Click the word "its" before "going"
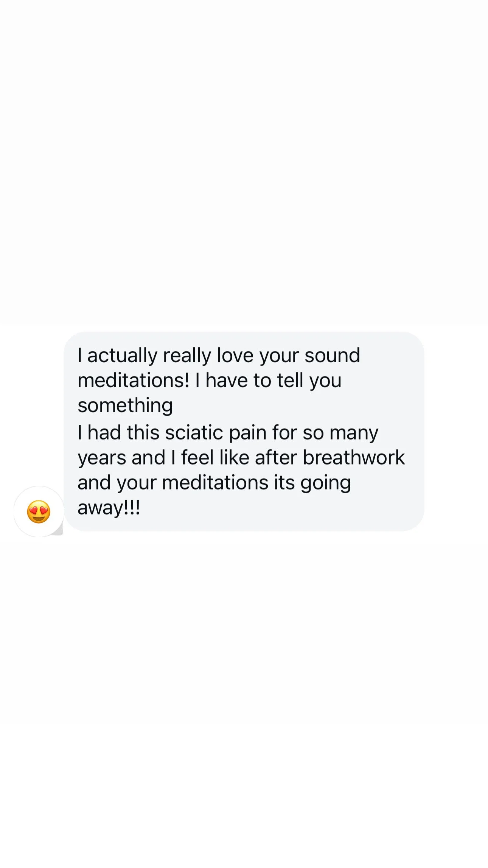The height and width of the screenshot is (868, 488). [284, 482]
